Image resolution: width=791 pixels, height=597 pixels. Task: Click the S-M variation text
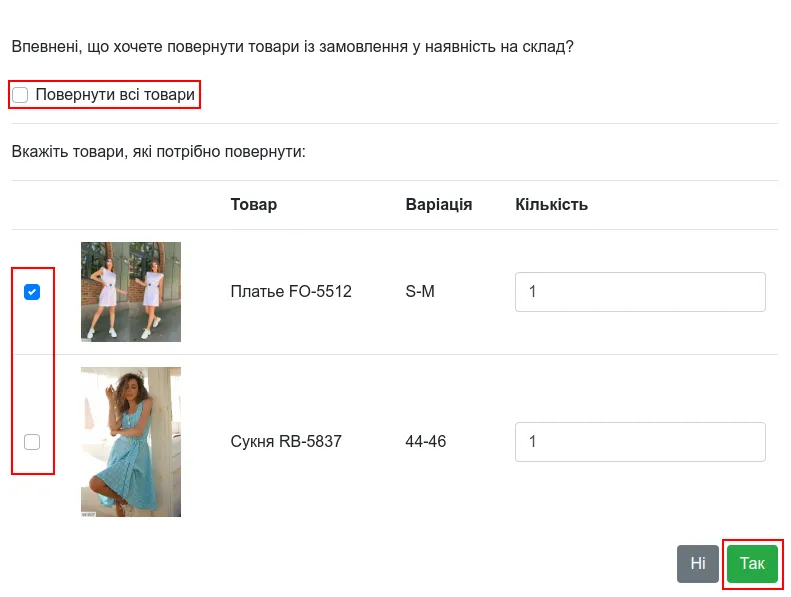click(x=420, y=291)
